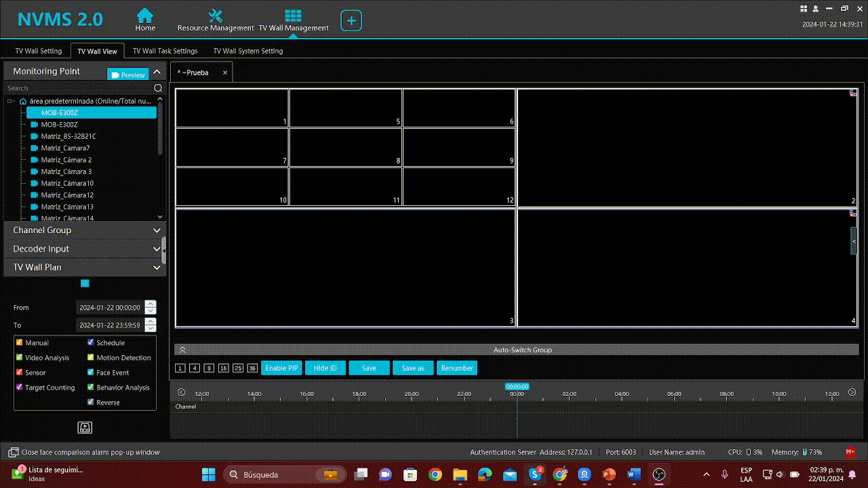Image resolution: width=868 pixels, height=488 pixels.
Task: Uncheck the Face Event checkbox
Action: point(91,373)
